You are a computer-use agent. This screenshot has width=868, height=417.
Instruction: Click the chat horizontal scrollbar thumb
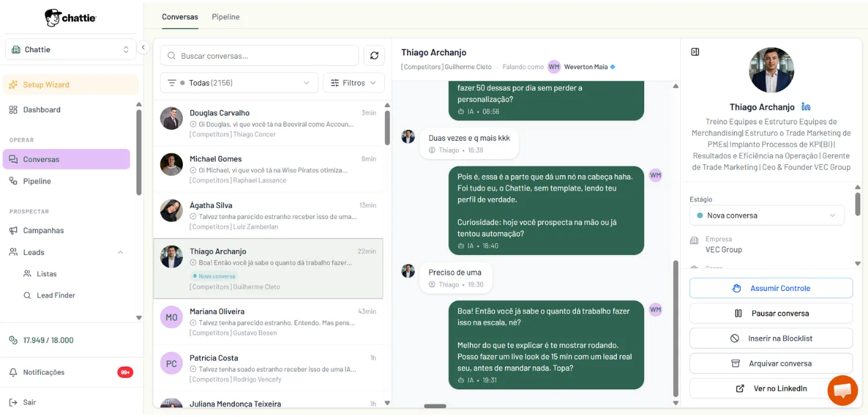tap(435, 406)
